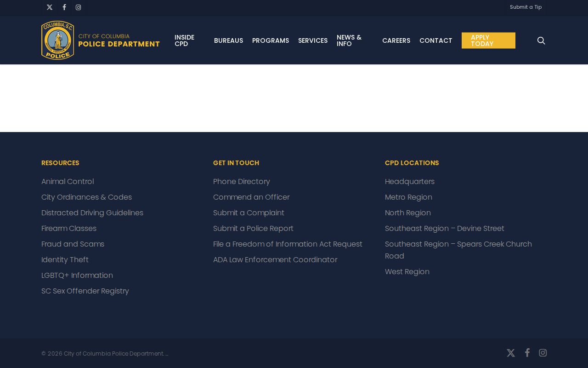Open the Phone Directory link
The image size is (588, 368).
click(x=242, y=181)
